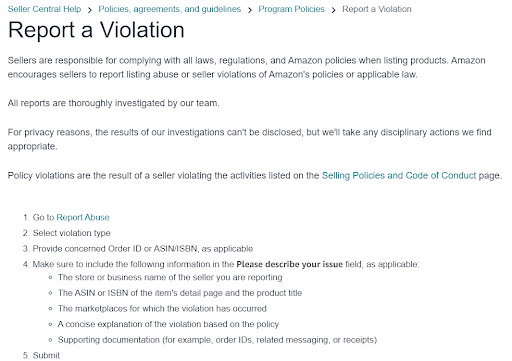
Task: Click the chevron after Policies, agreements, and guidelines
Action: [250, 10]
